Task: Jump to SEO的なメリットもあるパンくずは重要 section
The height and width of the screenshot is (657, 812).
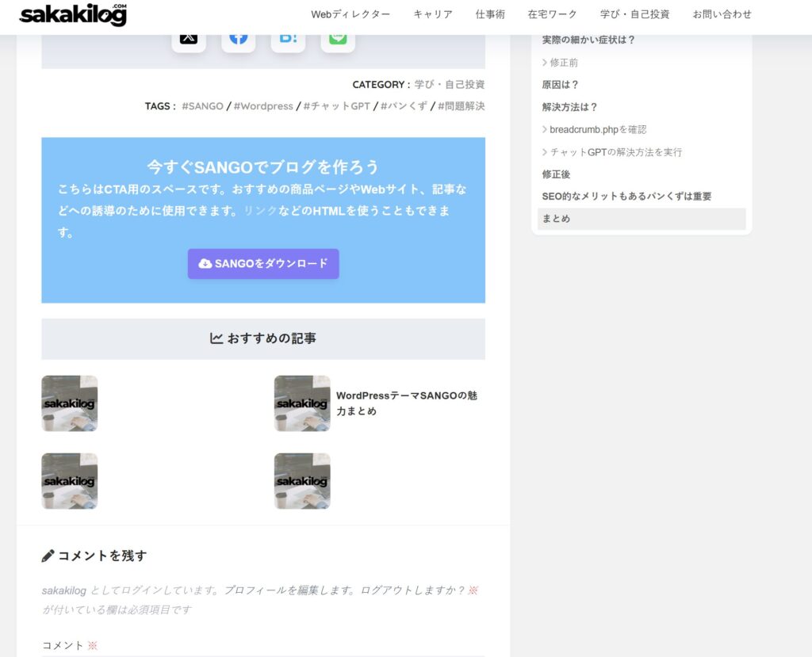Action: click(626, 197)
